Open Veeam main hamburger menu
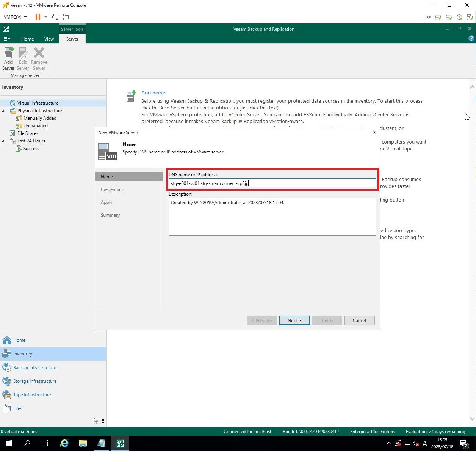 (x=7, y=39)
